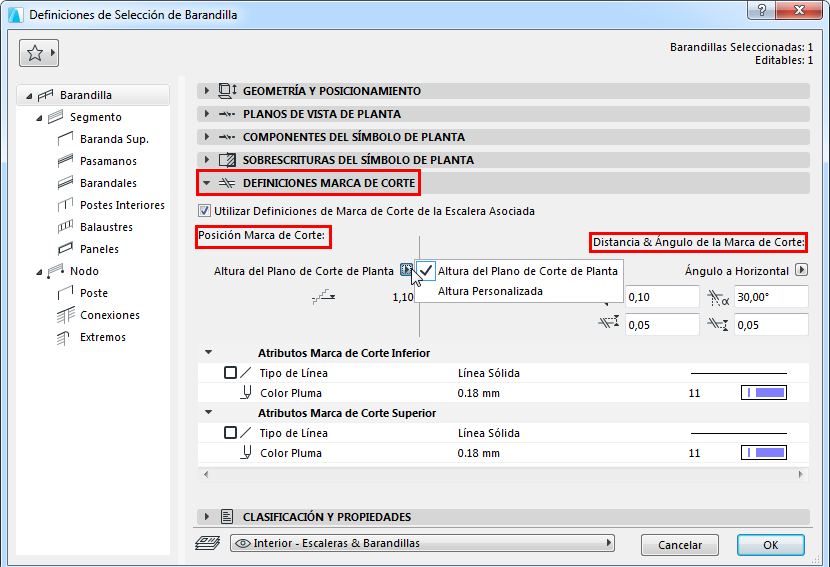Click the Paneles icon
This screenshot has height=567, width=830.
tap(65, 249)
